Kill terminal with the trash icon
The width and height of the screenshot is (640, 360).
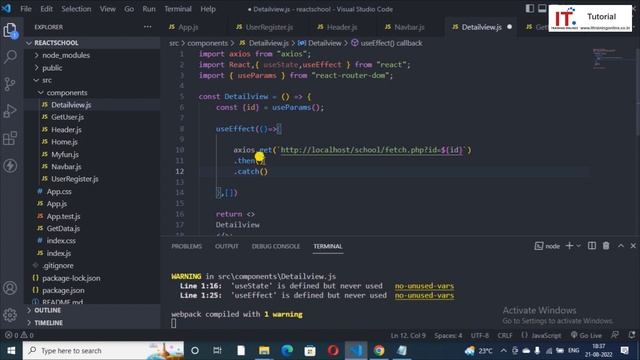click(606, 246)
